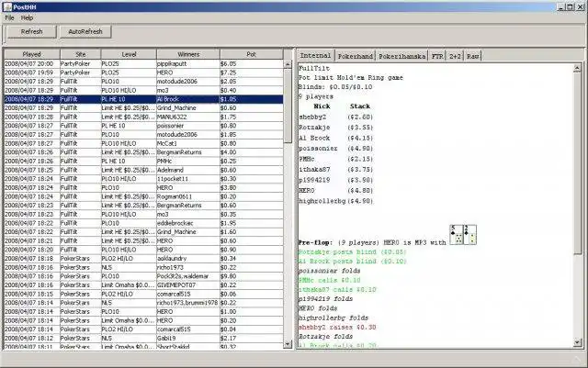Click the 'p1994219 folds' line
This screenshot has height=368, width=588.
click(326, 299)
